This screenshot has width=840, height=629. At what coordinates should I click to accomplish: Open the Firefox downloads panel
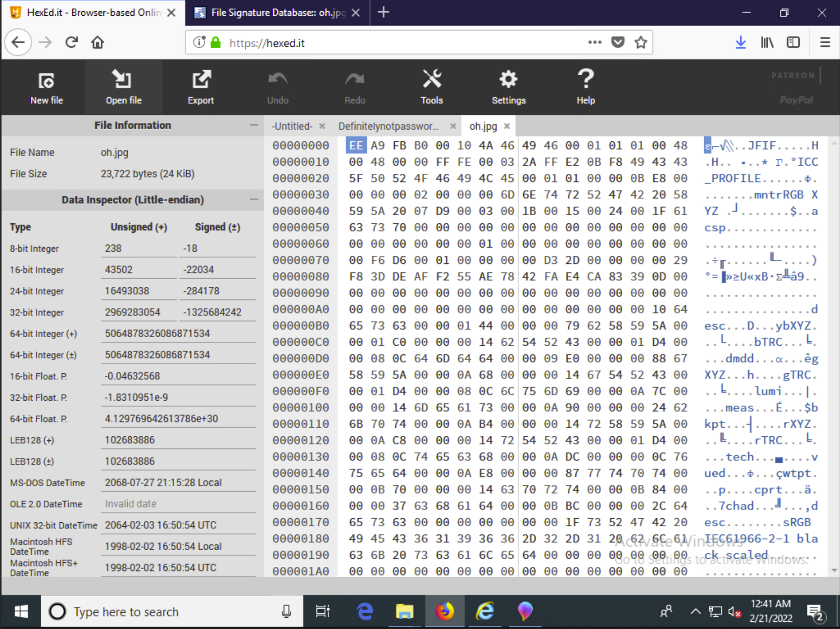coord(741,42)
